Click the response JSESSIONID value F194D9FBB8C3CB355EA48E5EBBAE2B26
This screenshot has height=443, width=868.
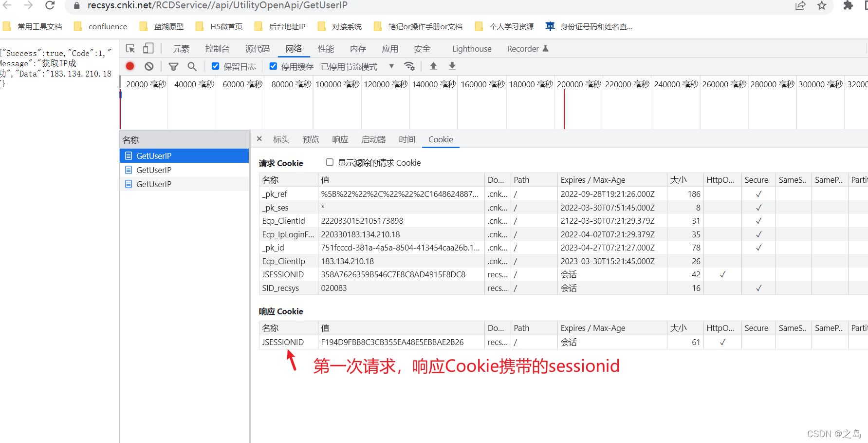(x=392, y=342)
